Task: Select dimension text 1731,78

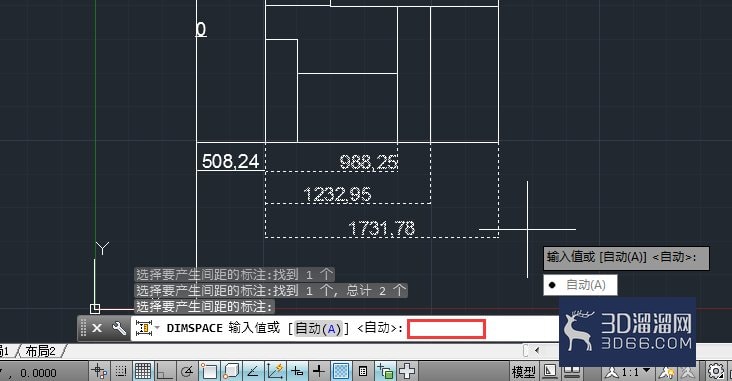Action: (381, 228)
